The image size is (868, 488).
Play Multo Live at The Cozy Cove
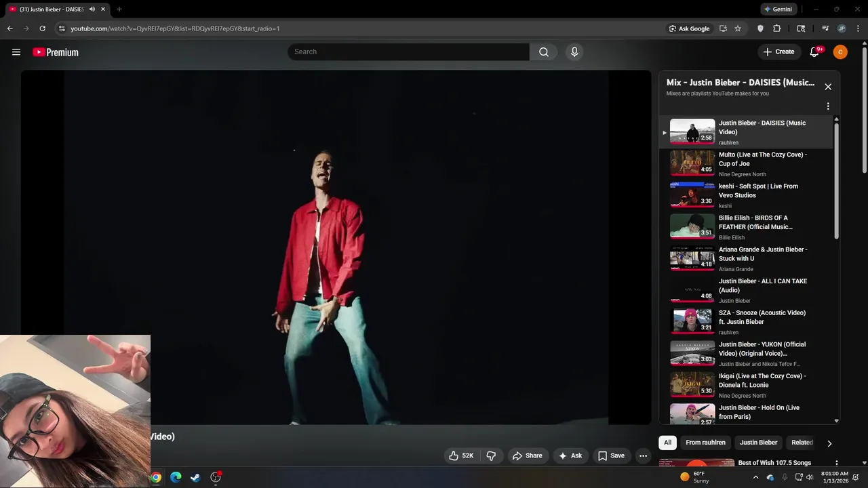tap(746, 164)
